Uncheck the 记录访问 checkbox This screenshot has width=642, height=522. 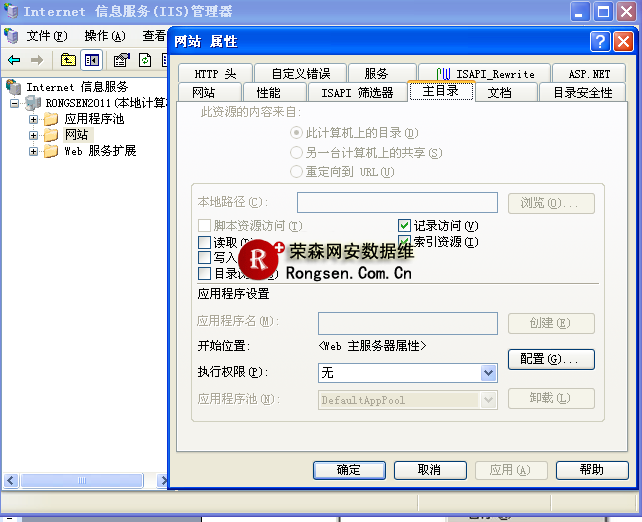click(x=405, y=227)
